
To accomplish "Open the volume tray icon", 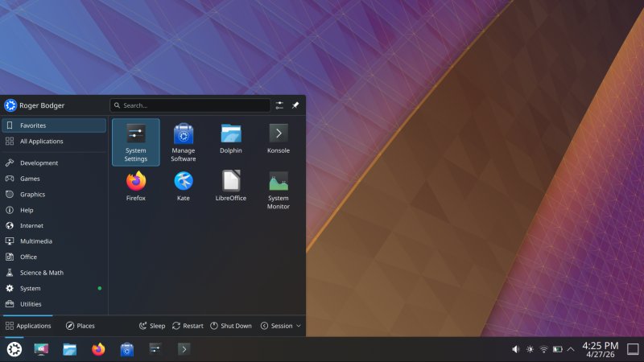I will [x=516, y=349].
